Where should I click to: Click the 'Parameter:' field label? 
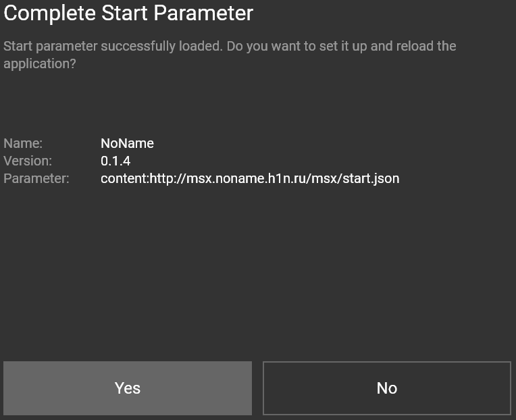point(36,178)
